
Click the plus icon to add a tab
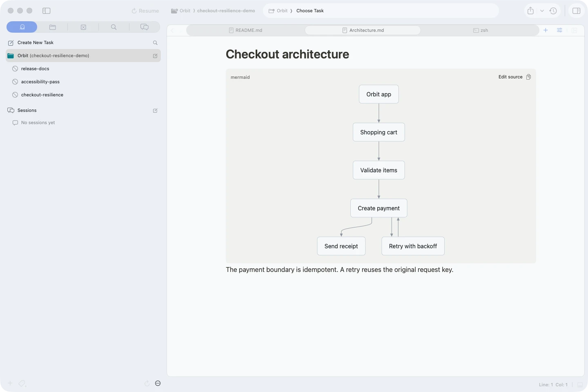tap(546, 30)
